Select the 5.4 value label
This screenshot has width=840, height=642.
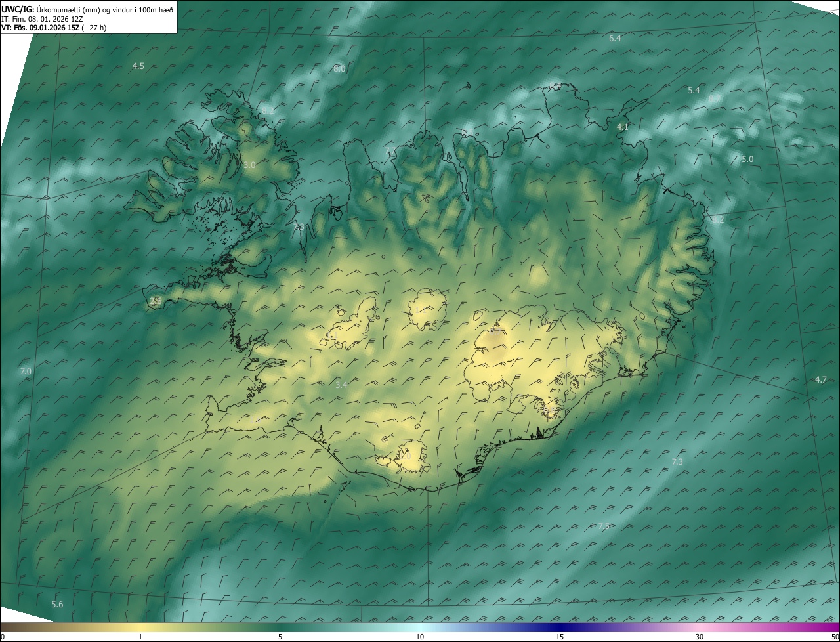pyautogui.click(x=694, y=90)
